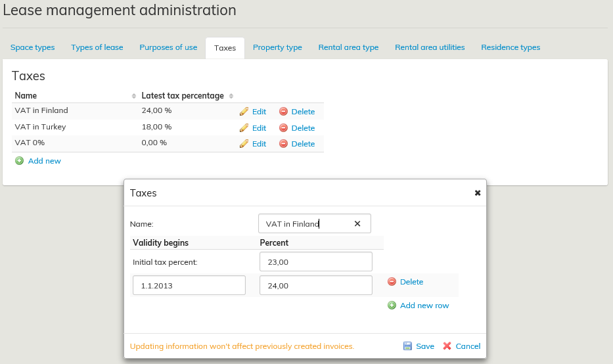Click the validity date field 1.1.2013

point(189,285)
